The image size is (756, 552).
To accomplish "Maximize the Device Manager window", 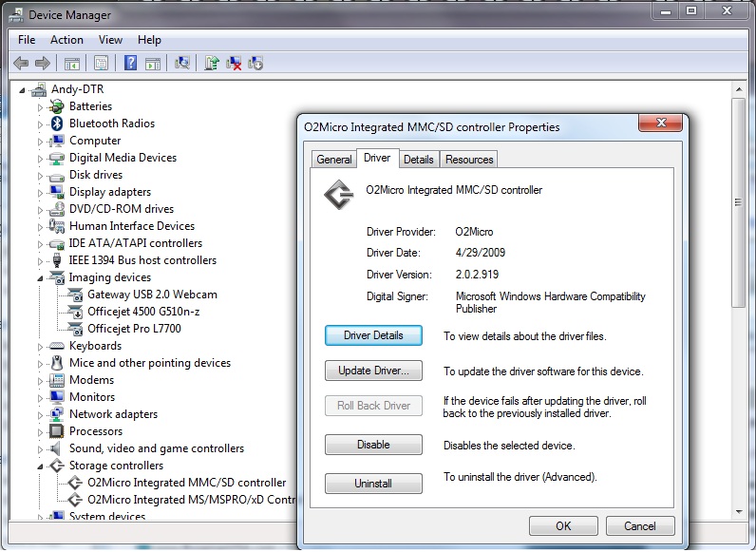I will click(x=691, y=10).
